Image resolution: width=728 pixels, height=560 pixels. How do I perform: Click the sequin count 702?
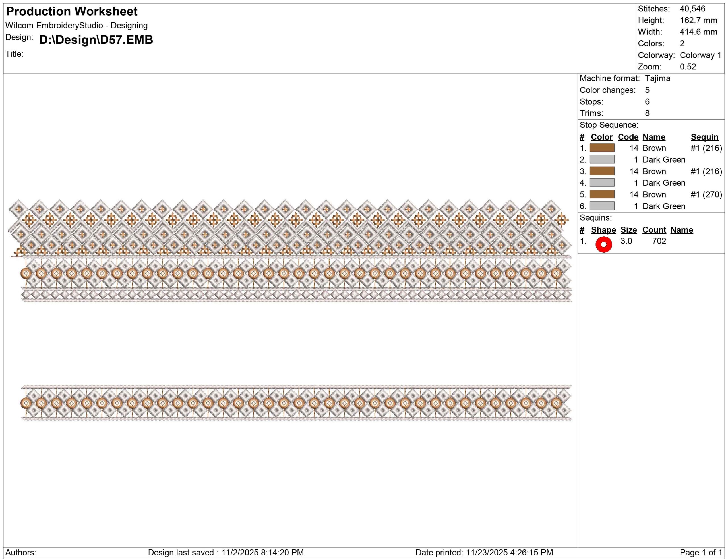click(x=659, y=241)
